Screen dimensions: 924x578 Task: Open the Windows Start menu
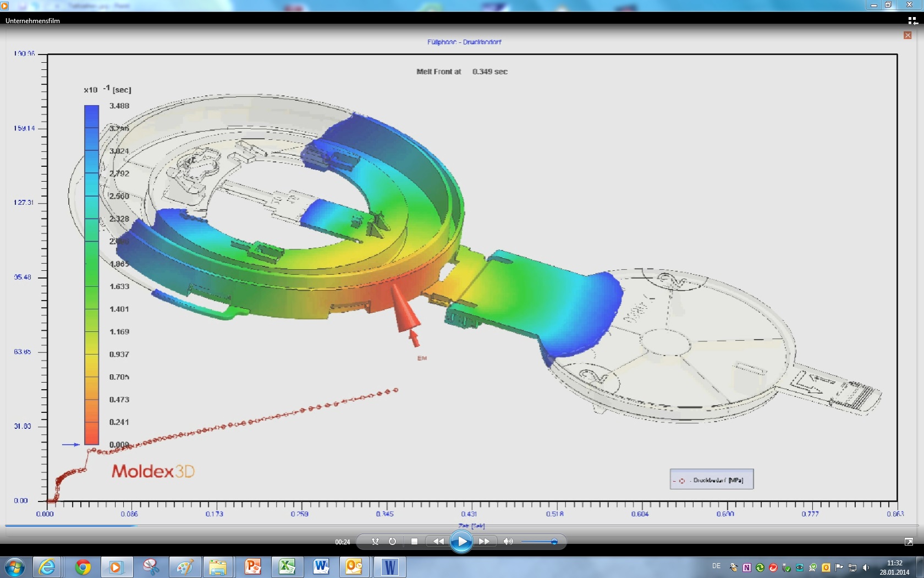click(15, 567)
